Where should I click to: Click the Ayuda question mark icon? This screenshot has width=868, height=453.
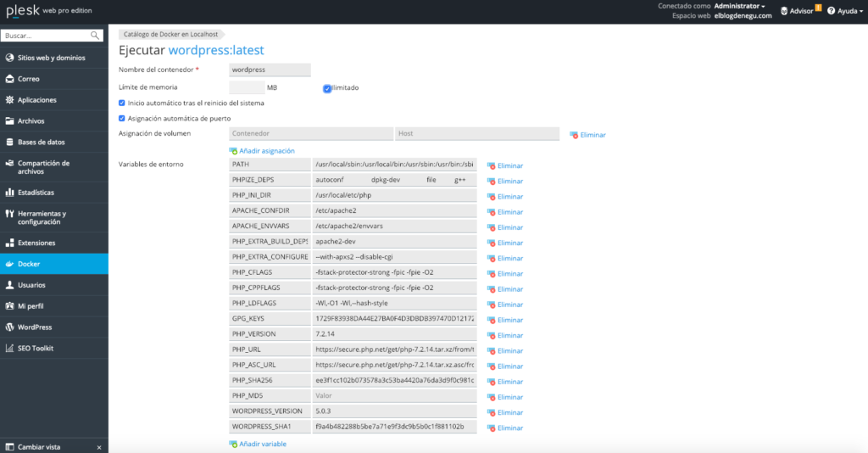(x=831, y=10)
